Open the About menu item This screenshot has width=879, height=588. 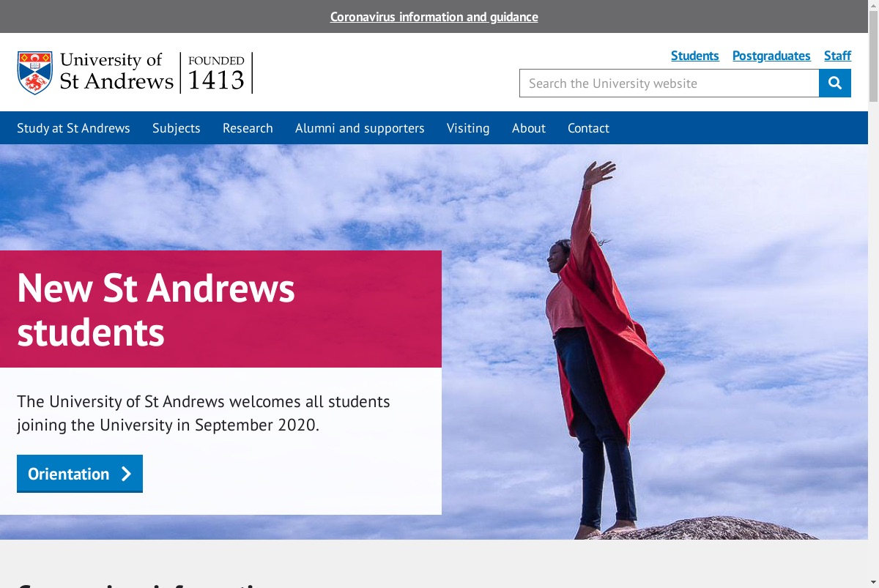pyautogui.click(x=529, y=128)
